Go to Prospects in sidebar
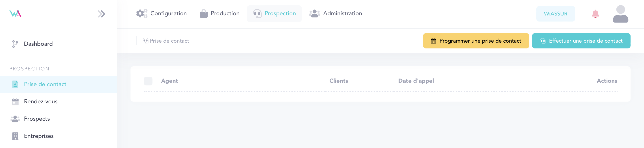The height and width of the screenshot is (148, 644). (x=37, y=119)
